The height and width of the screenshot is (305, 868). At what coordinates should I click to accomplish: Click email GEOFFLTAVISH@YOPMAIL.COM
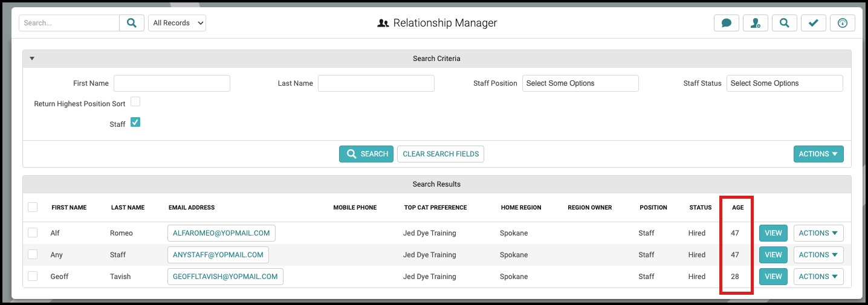[225, 277]
